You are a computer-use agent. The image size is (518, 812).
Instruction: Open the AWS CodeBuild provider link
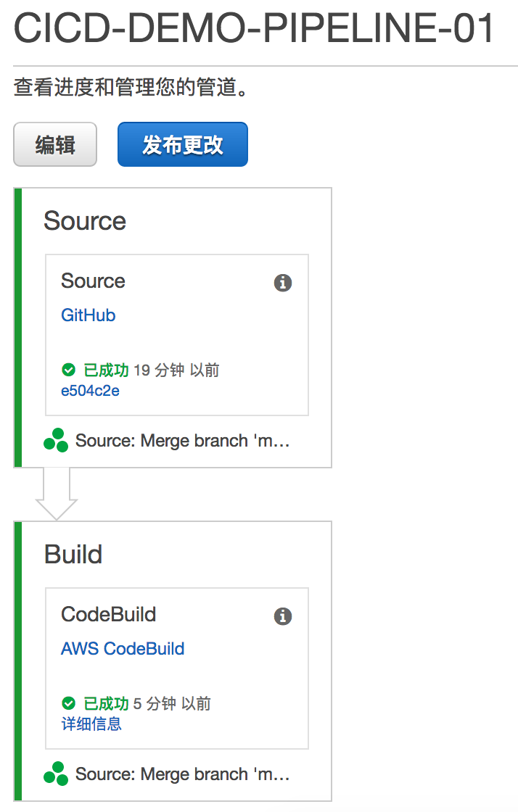pos(123,649)
